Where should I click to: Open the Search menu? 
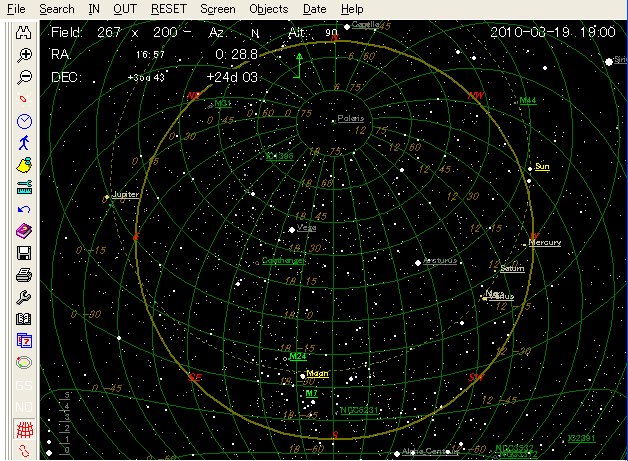click(x=57, y=9)
